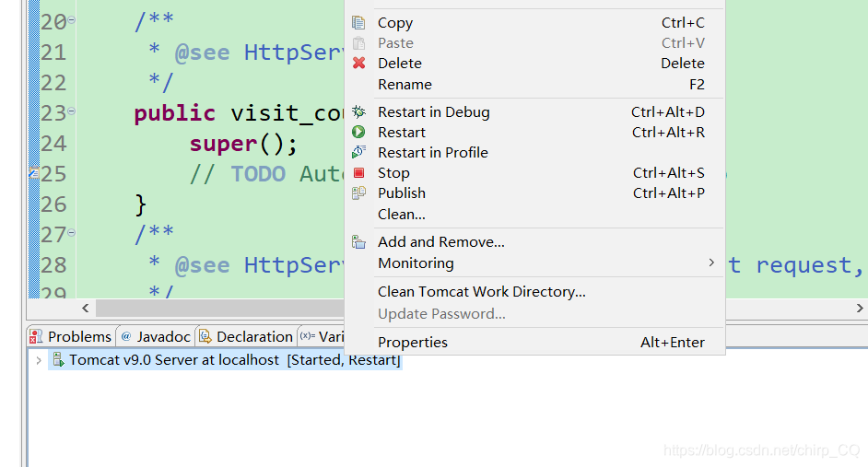Click the Restart in Profile icon
Image resolution: width=868 pixels, height=467 pixels.
(358, 152)
